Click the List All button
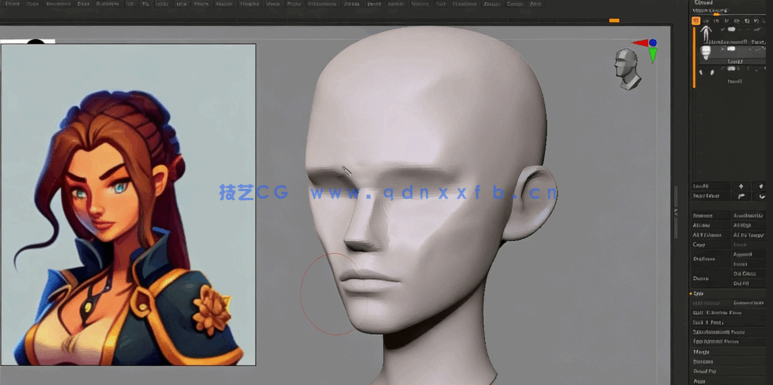 [x=710, y=186]
